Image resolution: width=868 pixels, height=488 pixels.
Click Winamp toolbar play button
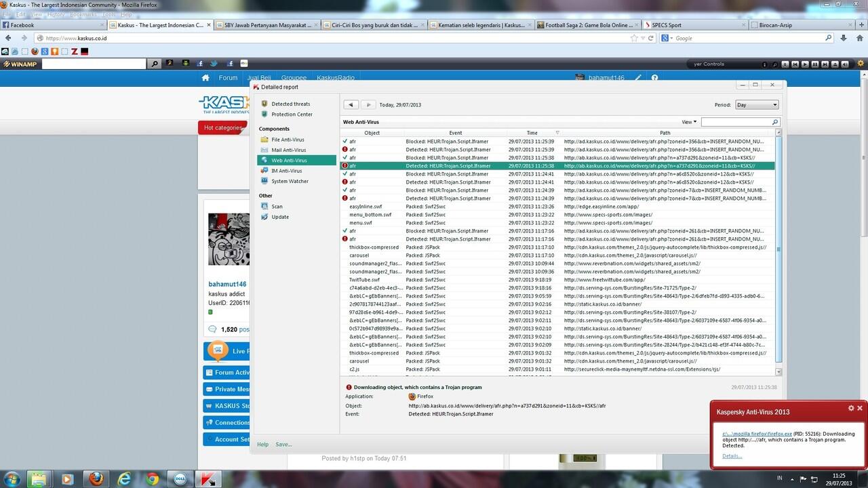(x=805, y=64)
